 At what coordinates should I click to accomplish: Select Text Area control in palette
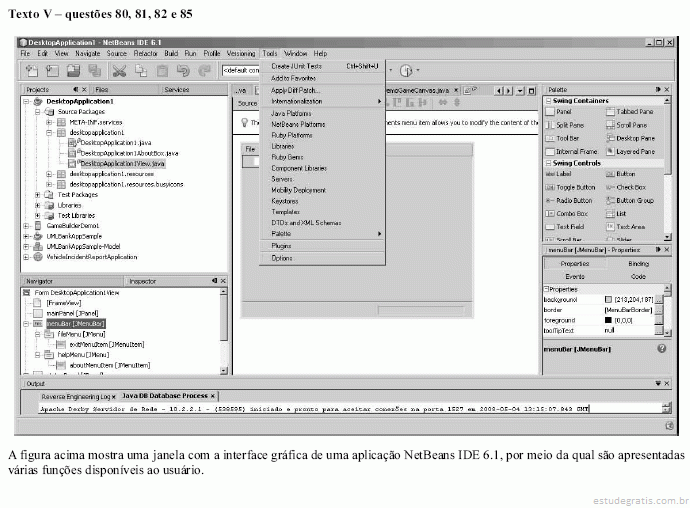[626, 227]
